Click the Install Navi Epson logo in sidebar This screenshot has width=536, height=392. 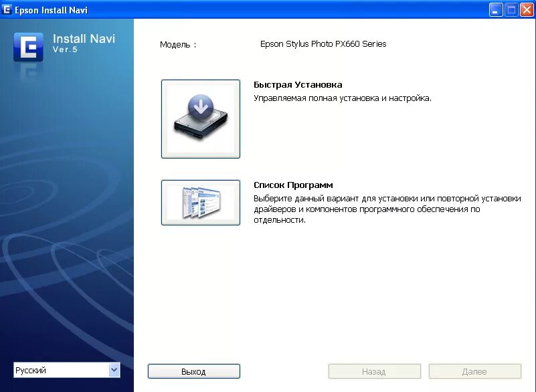click(x=28, y=47)
